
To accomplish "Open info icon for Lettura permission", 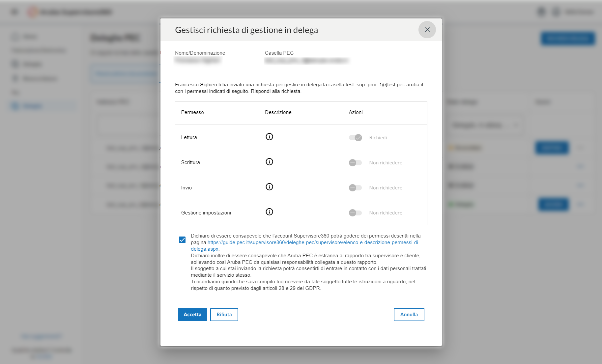I will tap(269, 137).
